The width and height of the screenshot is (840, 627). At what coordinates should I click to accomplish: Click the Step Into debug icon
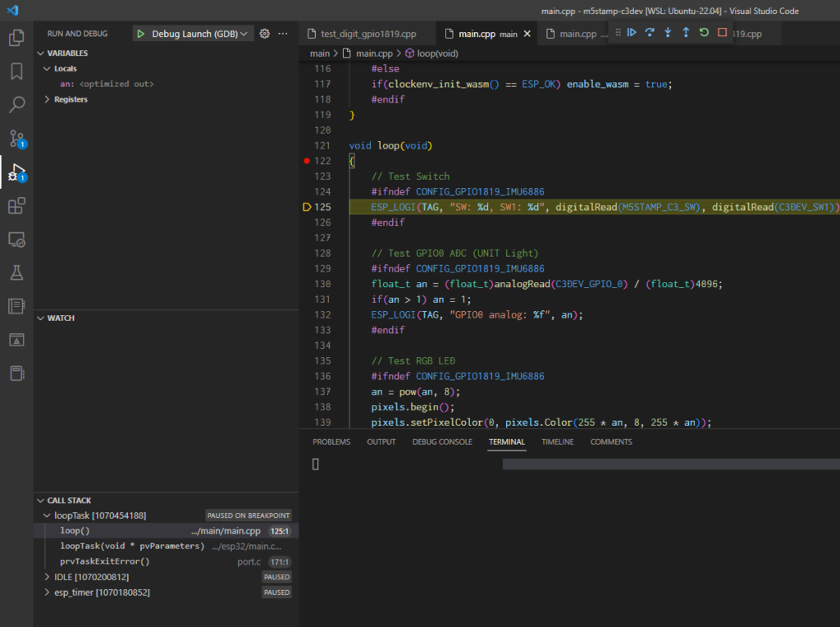coord(668,33)
